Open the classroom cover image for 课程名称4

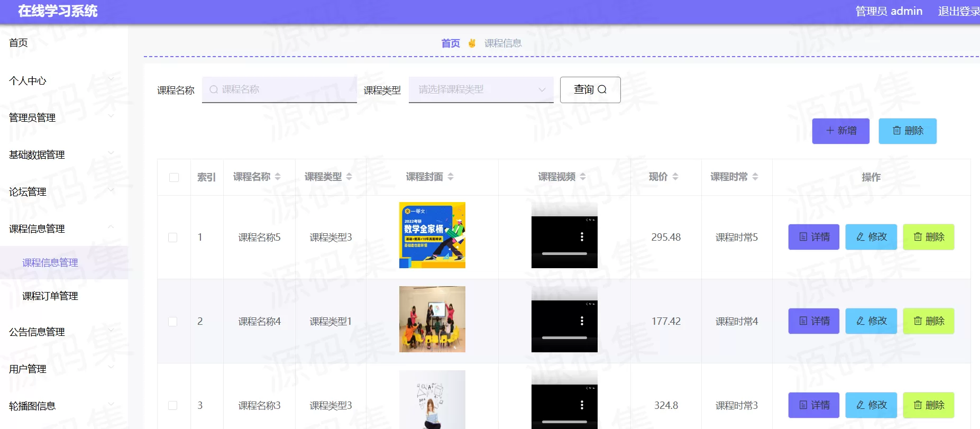[432, 320]
